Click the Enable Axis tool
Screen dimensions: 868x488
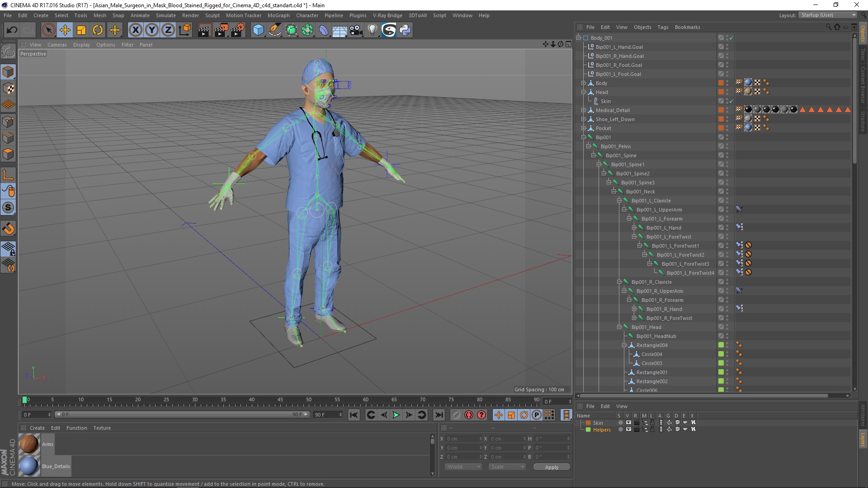(8, 175)
